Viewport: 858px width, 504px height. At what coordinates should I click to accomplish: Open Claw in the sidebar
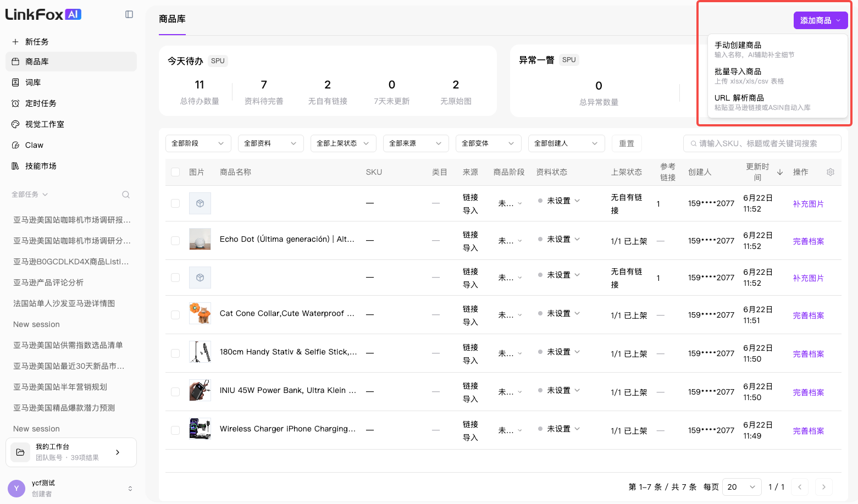click(x=71, y=145)
